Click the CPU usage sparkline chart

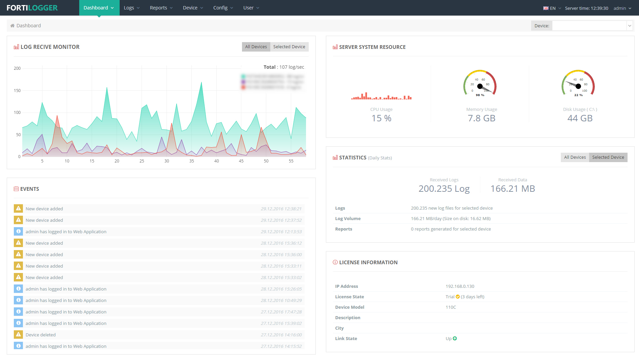(381, 96)
